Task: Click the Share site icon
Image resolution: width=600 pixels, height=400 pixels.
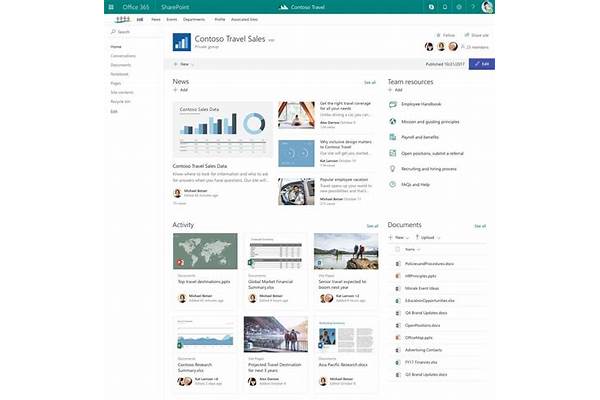Action: (x=467, y=35)
